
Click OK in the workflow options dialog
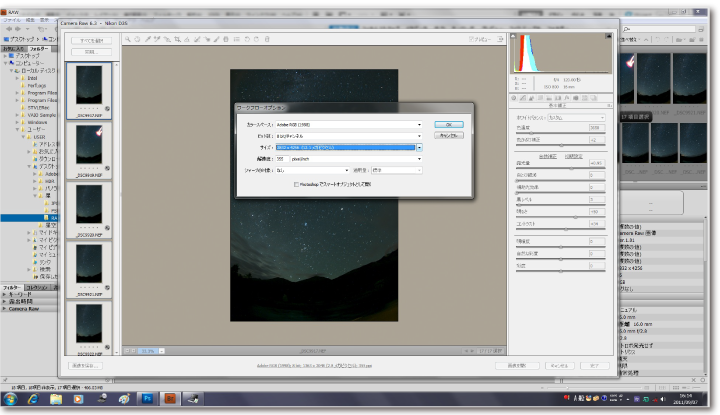pyautogui.click(x=448, y=124)
